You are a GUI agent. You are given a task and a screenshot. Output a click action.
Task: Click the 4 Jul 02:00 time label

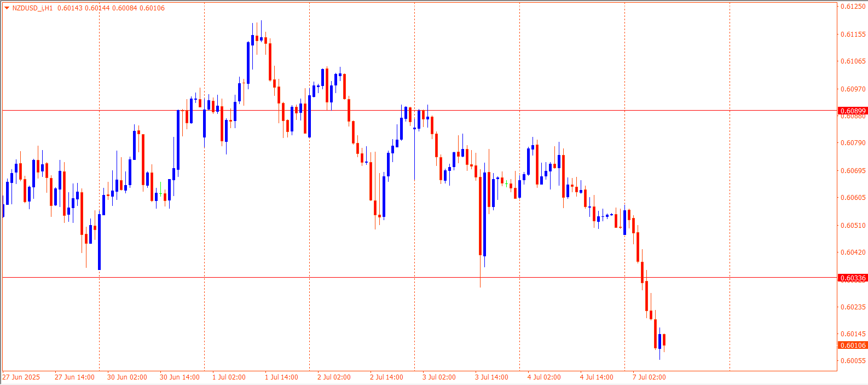[x=544, y=377]
